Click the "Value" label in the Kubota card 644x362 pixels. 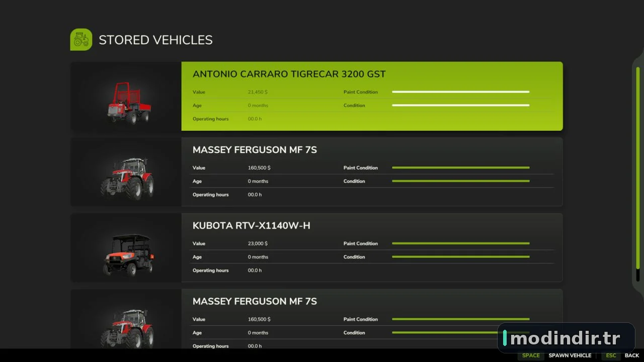click(199, 243)
